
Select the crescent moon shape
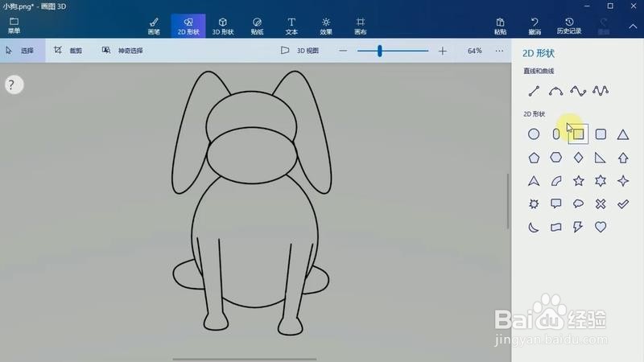coord(534,227)
